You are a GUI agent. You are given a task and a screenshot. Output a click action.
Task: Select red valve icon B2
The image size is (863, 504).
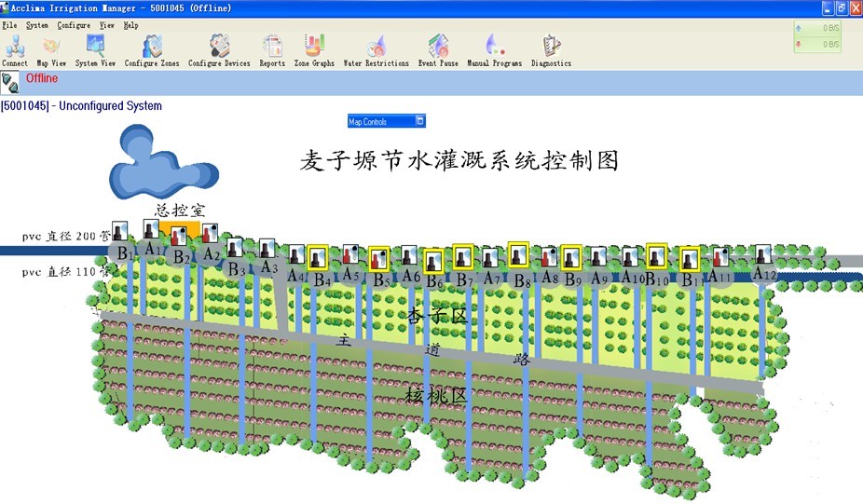click(x=179, y=236)
